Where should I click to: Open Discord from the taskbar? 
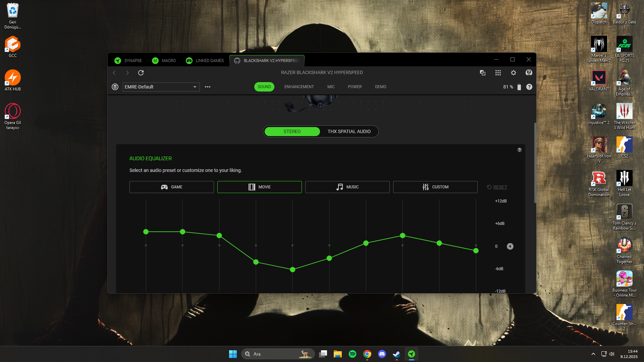[382, 354]
